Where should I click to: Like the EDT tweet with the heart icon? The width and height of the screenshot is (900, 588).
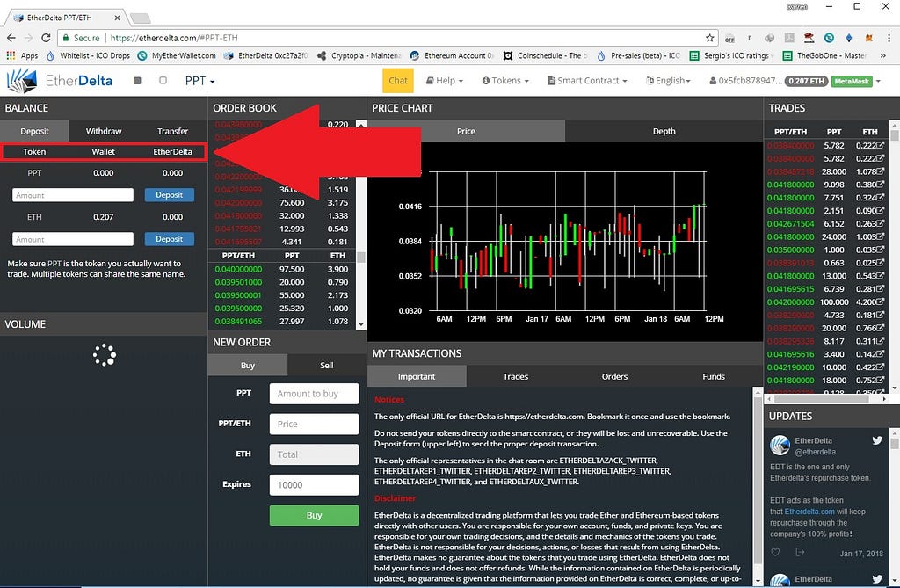(x=775, y=552)
